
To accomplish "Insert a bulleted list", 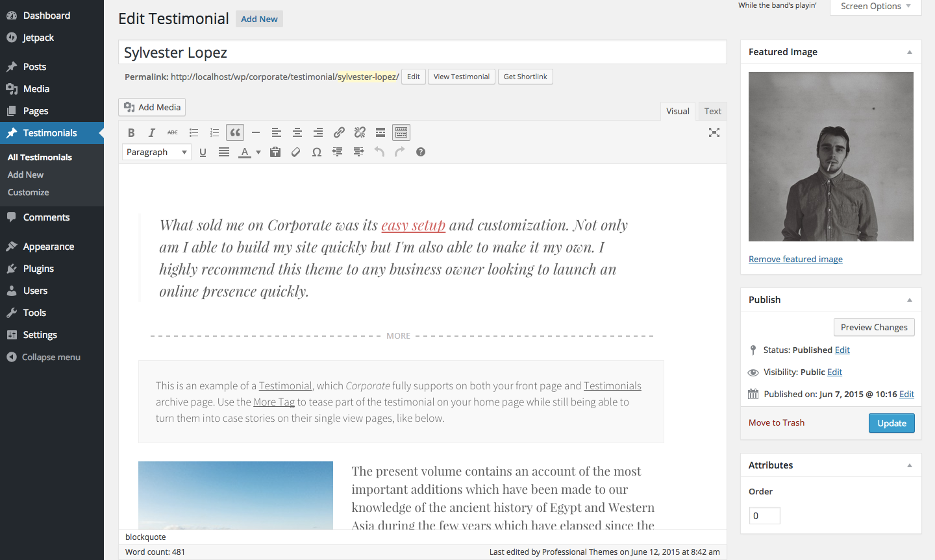I will [193, 132].
